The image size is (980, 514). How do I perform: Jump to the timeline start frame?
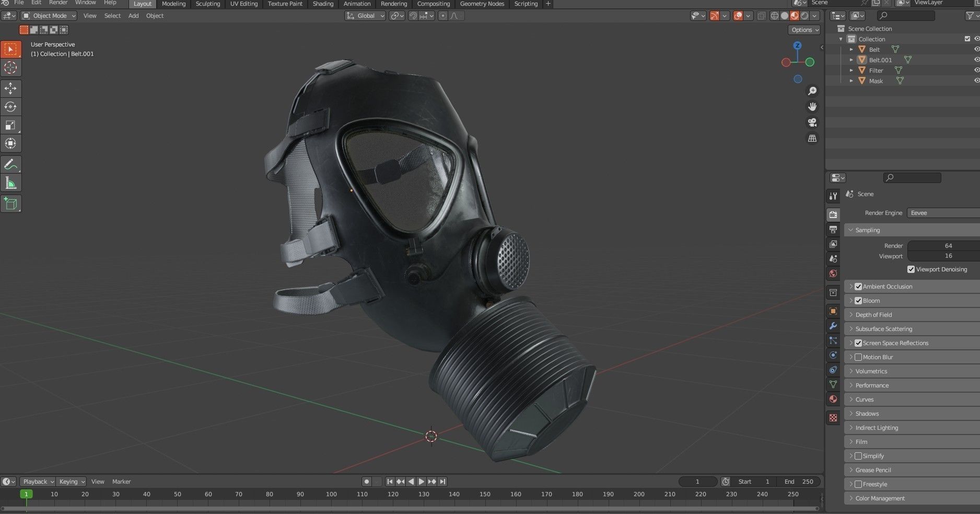click(x=390, y=482)
